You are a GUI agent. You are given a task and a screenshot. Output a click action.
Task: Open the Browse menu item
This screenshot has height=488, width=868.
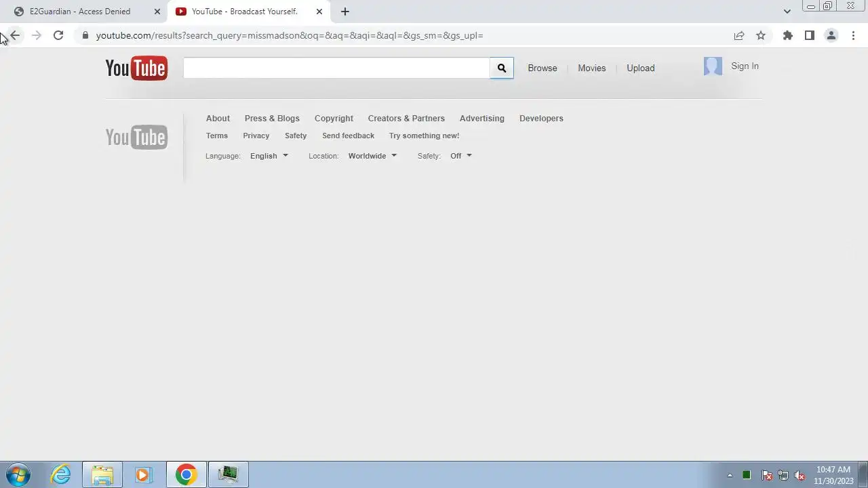coord(542,68)
